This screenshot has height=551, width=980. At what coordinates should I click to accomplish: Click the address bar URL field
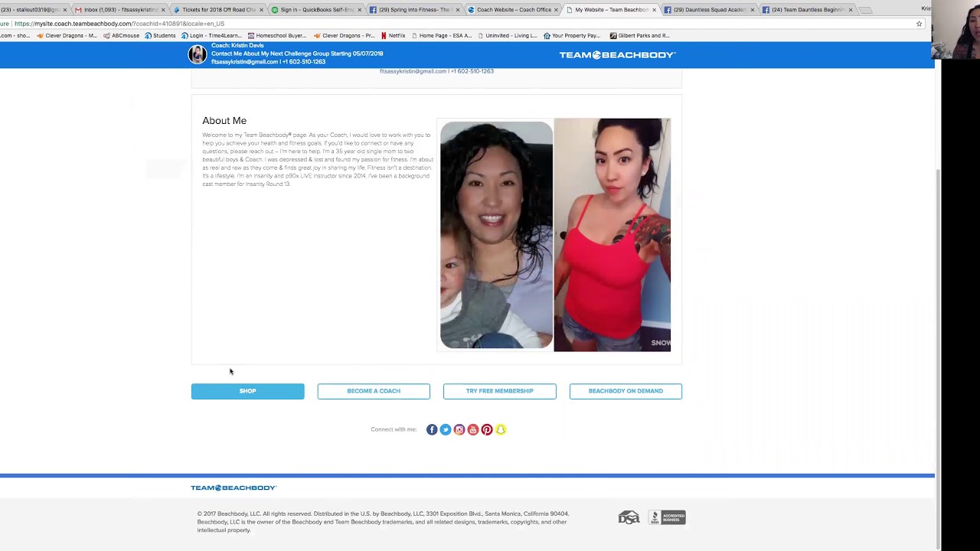click(459, 24)
